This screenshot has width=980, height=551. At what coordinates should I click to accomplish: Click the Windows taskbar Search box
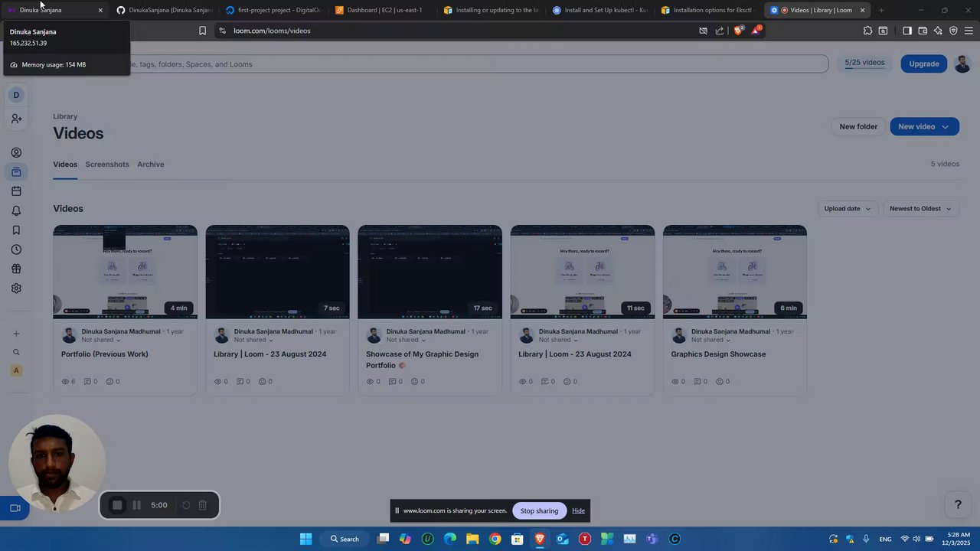pos(345,539)
